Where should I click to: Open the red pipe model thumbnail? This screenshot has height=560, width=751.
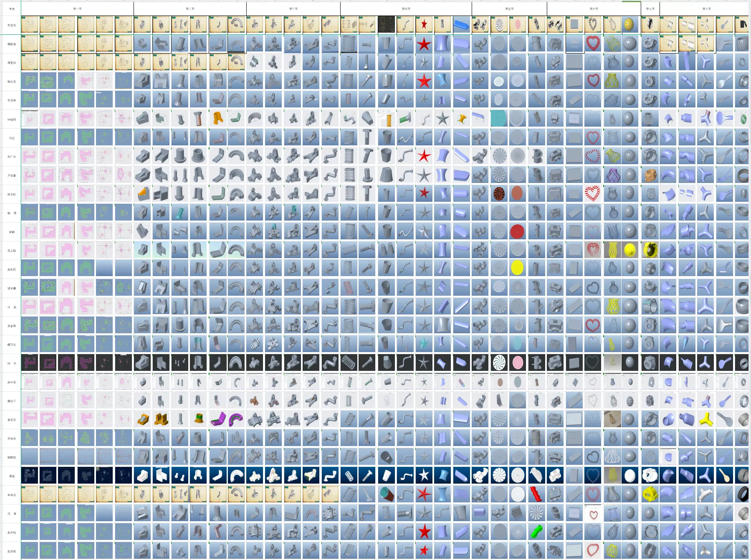536,494
